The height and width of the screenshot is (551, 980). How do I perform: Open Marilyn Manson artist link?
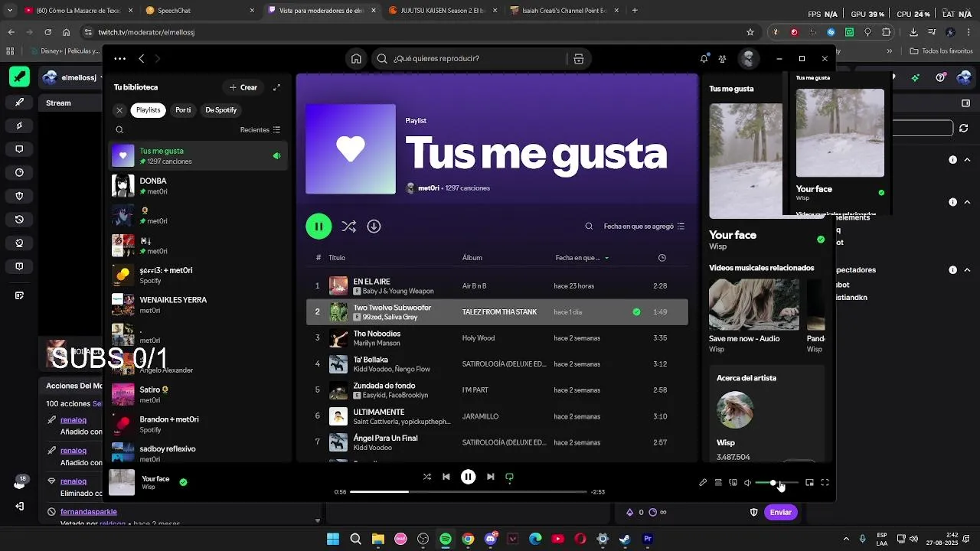click(x=377, y=344)
